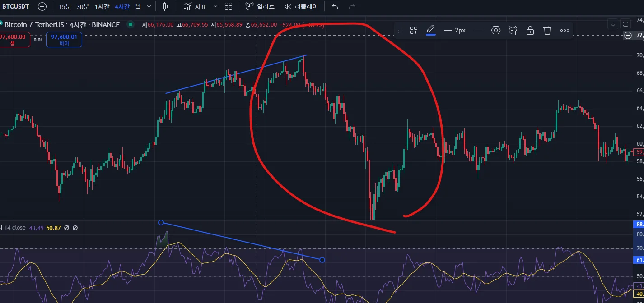
Task: Add alert on drawing clock icon
Action: coord(513,30)
